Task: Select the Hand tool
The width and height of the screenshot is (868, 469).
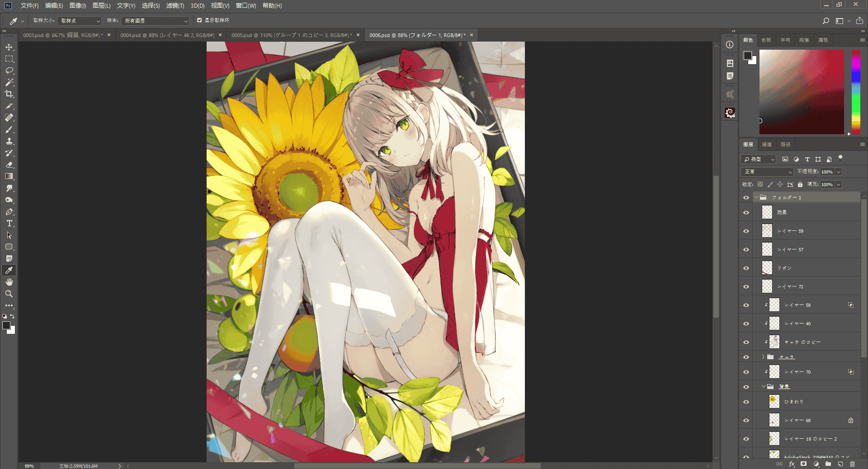Action: (x=9, y=282)
